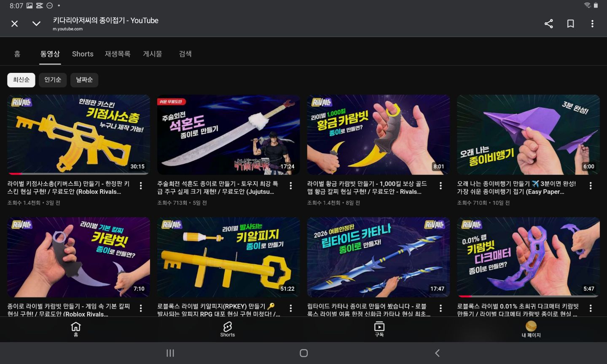This screenshot has height=364, width=607.
Task: Click the 5:47 duration badge
Action: [589, 289]
